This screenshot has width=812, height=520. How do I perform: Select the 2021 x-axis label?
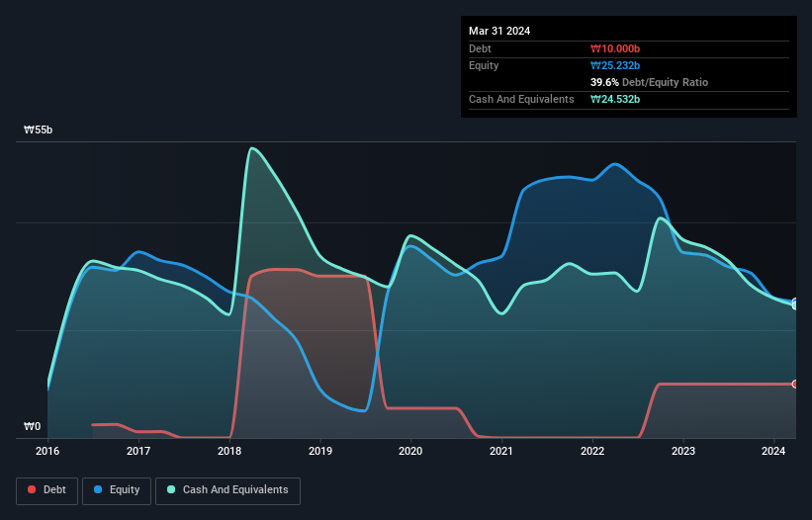501,451
